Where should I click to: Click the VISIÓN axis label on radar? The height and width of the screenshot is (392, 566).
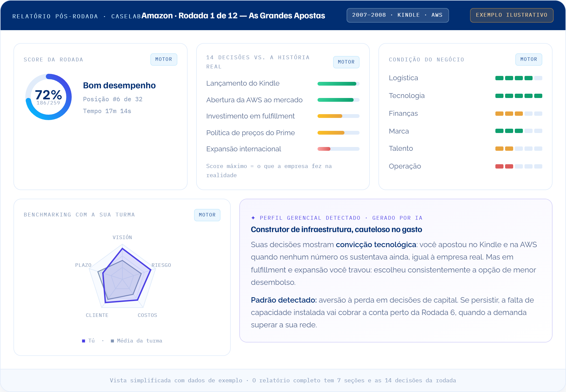click(122, 237)
